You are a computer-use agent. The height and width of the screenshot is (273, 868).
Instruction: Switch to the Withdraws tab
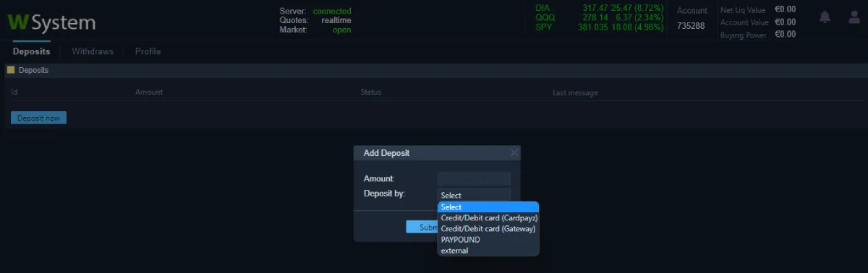[93, 51]
